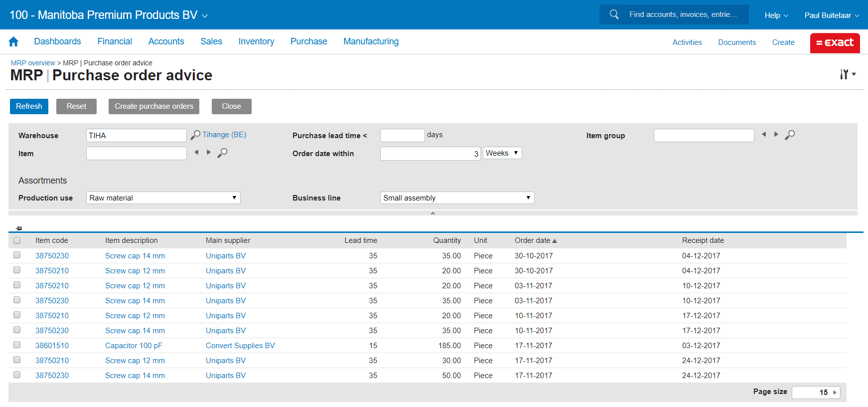Go to previous Item using left arrow
868x407 pixels.
(x=196, y=153)
